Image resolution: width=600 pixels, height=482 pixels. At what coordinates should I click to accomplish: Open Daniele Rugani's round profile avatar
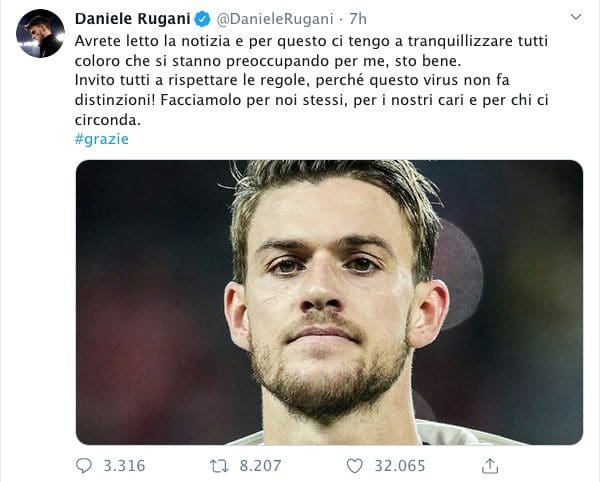(x=40, y=34)
